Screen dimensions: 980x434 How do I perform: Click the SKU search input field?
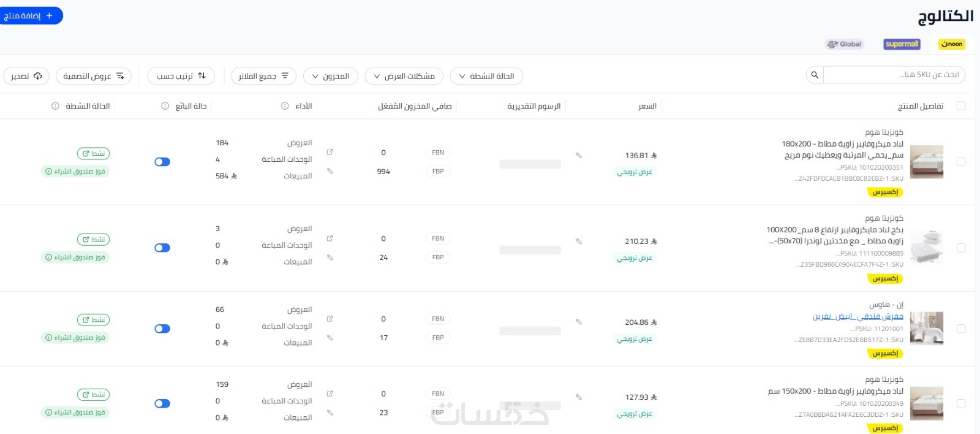[893, 75]
